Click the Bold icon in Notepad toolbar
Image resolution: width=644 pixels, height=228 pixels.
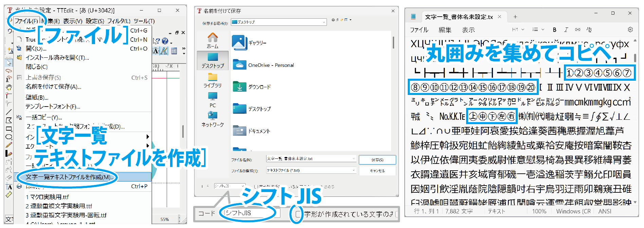coord(554,30)
